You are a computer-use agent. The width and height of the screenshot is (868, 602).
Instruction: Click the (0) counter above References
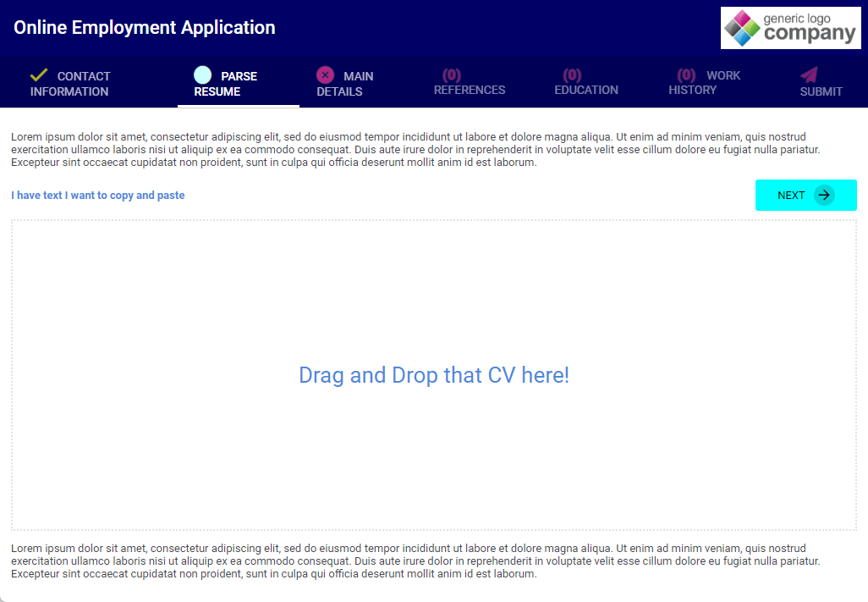(x=452, y=75)
